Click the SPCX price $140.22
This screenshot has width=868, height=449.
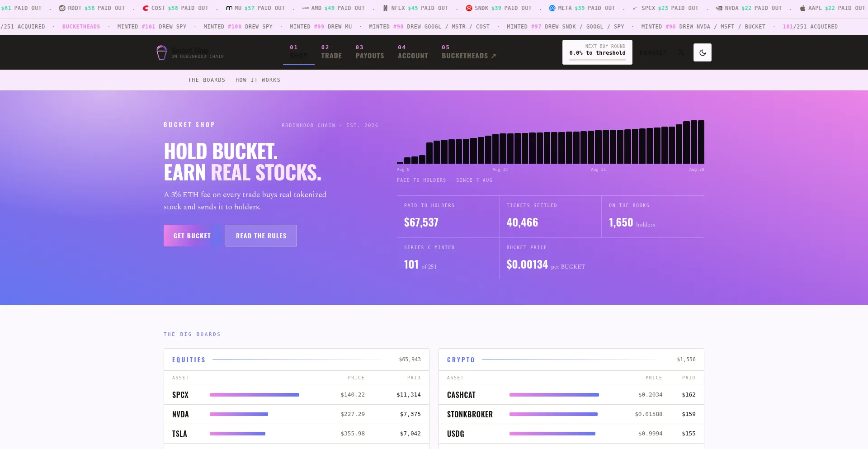[353, 395]
